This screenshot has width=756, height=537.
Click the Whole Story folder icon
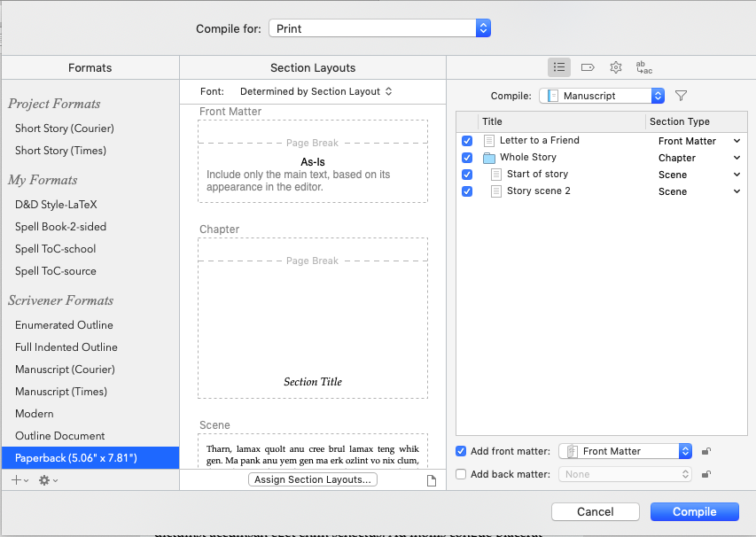(x=489, y=158)
